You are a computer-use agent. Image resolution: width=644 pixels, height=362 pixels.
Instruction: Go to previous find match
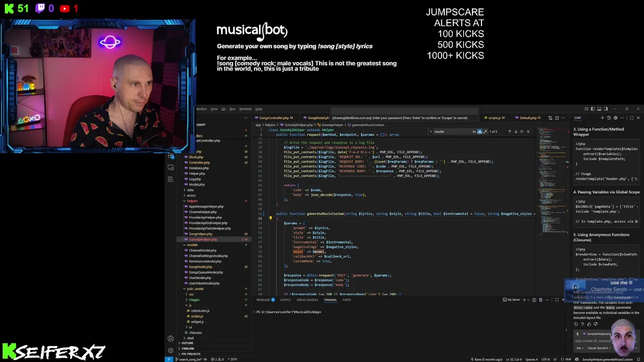click(x=510, y=132)
